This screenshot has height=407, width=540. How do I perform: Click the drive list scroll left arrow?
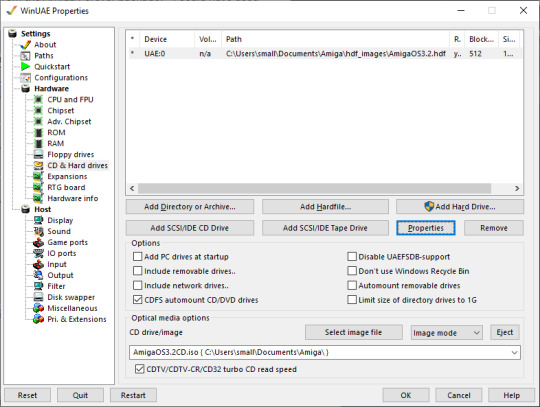click(x=132, y=188)
